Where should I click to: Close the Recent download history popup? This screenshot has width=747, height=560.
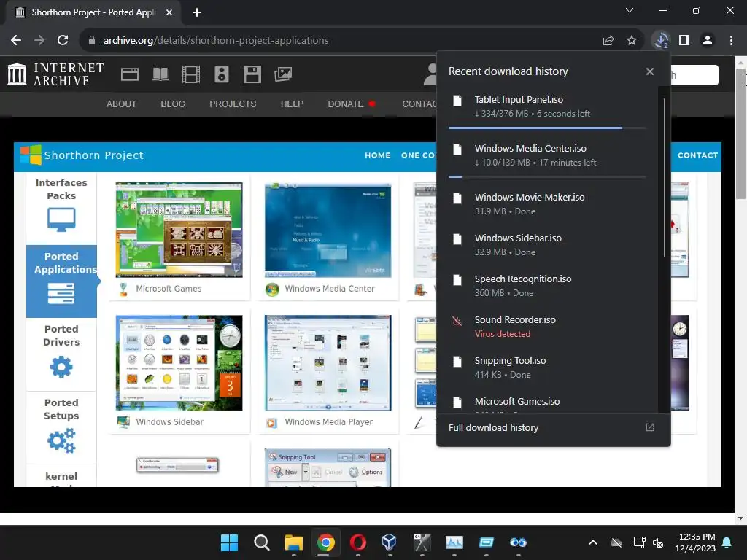[x=650, y=71]
